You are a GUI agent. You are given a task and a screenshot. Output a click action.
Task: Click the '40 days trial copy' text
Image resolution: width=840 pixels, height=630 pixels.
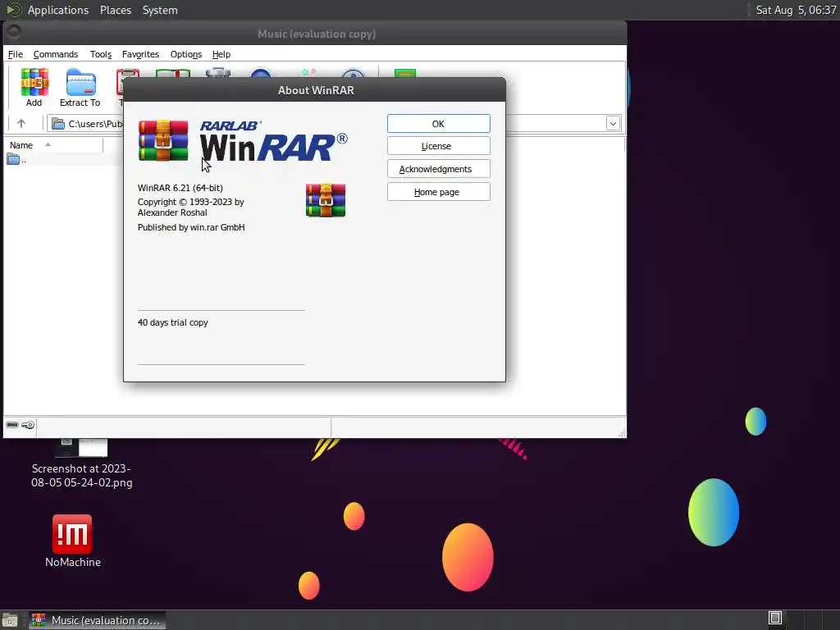172,322
